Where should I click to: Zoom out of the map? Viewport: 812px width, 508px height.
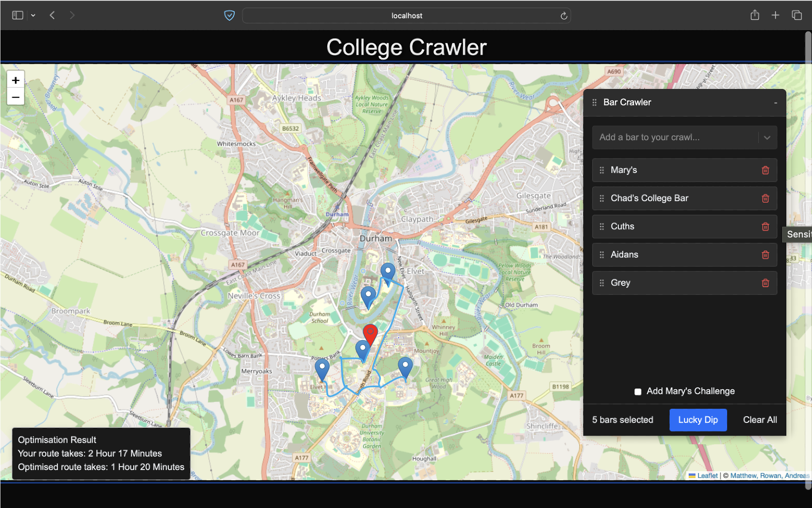(16, 97)
